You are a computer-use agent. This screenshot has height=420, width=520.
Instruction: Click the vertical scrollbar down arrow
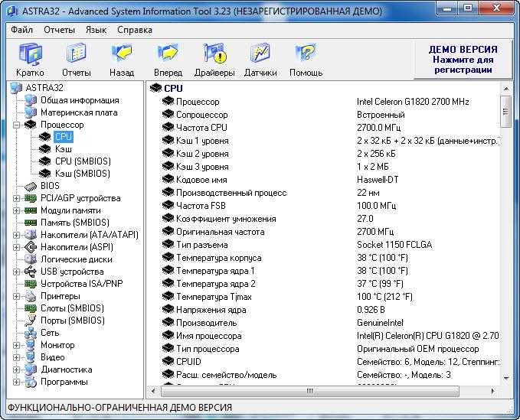pyautogui.click(x=505, y=378)
